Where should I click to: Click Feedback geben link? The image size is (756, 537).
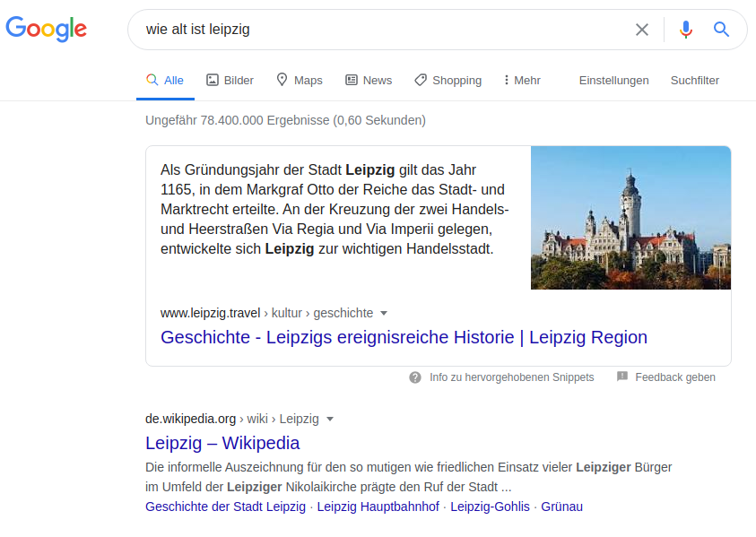(x=675, y=377)
